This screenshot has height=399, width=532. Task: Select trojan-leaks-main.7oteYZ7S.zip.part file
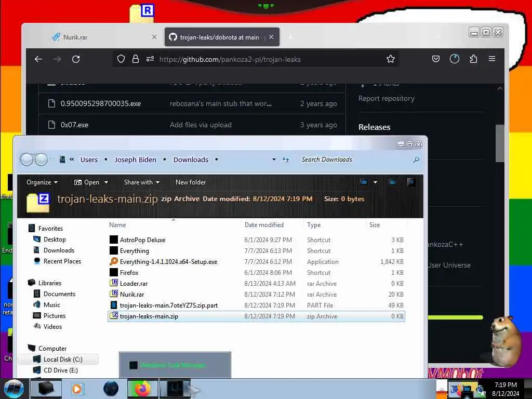[256, 305]
